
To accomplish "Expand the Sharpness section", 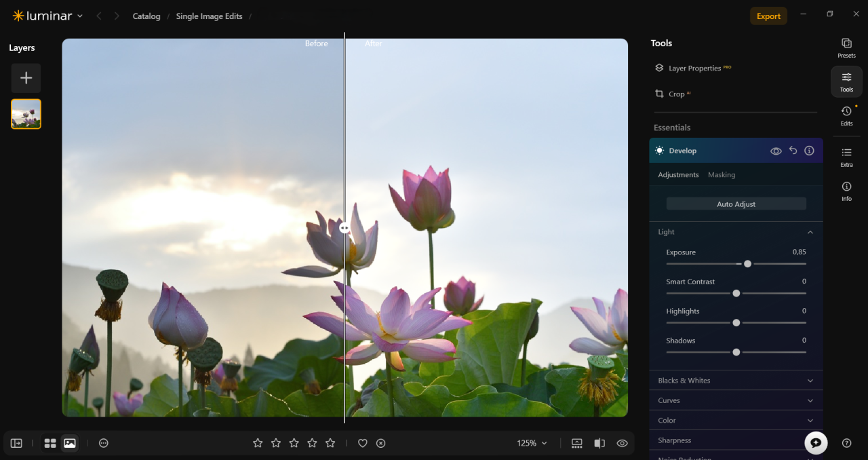I will pos(736,440).
